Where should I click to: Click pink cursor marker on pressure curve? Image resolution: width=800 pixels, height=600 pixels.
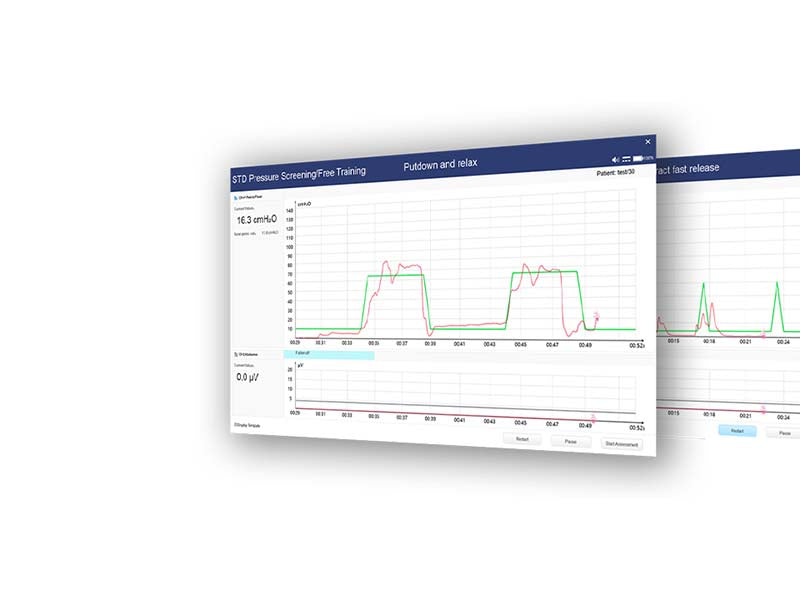[x=597, y=317]
